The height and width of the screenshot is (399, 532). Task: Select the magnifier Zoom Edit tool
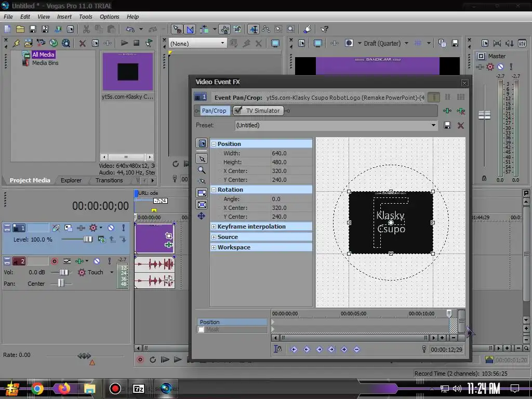(x=202, y=170)
